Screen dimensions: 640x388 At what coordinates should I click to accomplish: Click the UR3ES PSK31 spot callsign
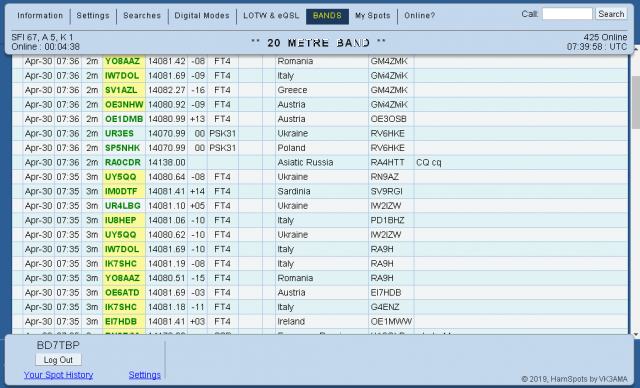119,133
